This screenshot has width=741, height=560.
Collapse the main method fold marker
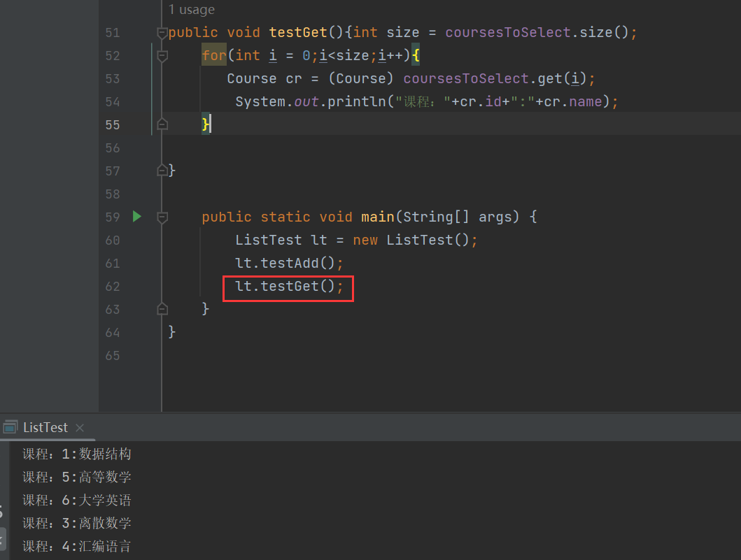162,217
